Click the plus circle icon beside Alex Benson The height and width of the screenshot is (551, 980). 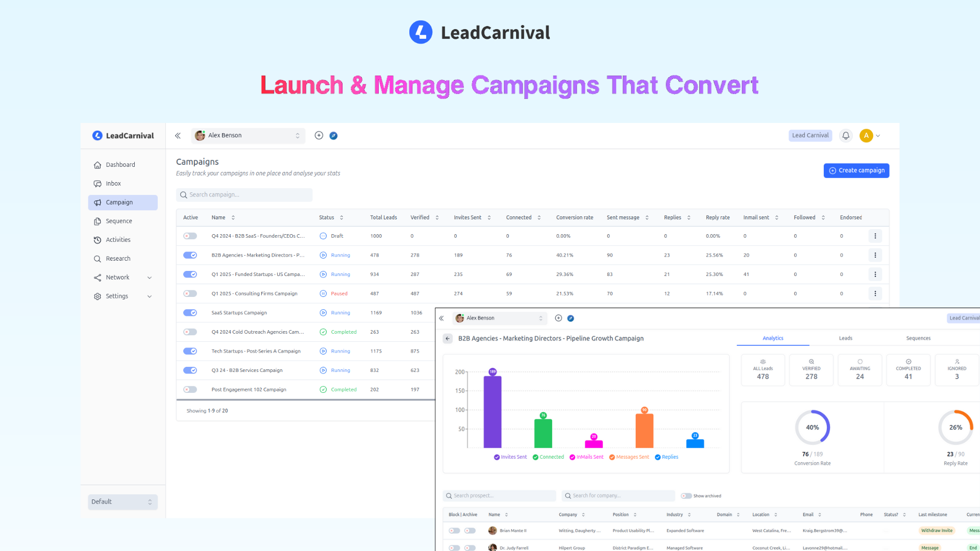coord(319,136)
